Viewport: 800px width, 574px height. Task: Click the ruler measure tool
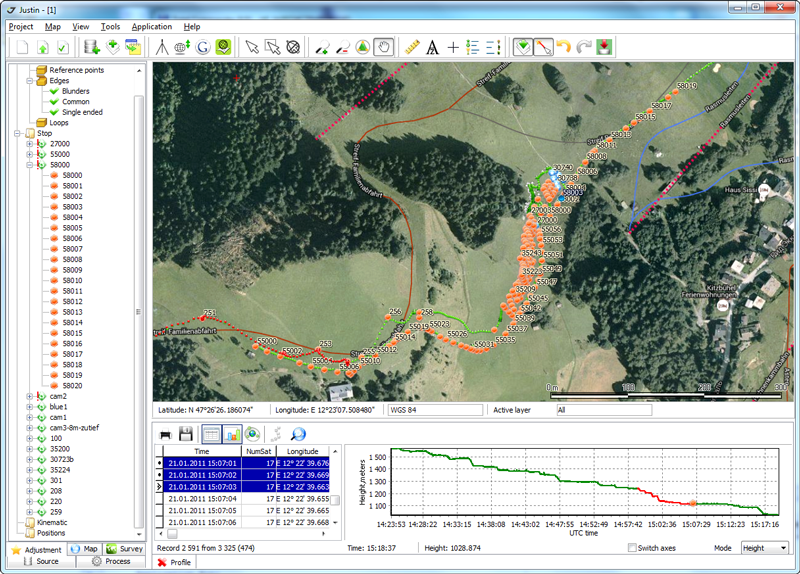412,47
